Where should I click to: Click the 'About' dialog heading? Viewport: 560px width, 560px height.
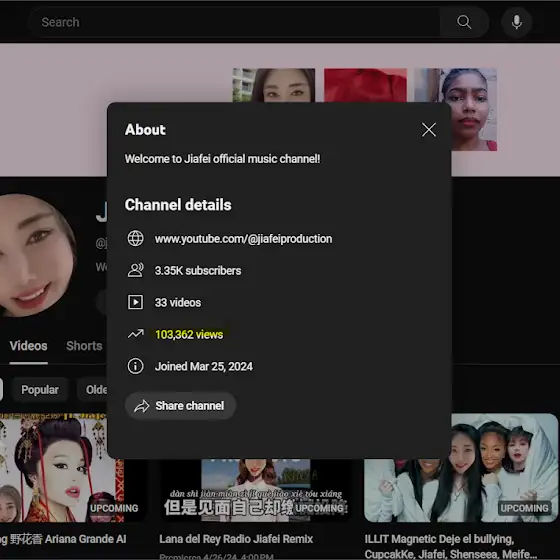pos(145,130)
